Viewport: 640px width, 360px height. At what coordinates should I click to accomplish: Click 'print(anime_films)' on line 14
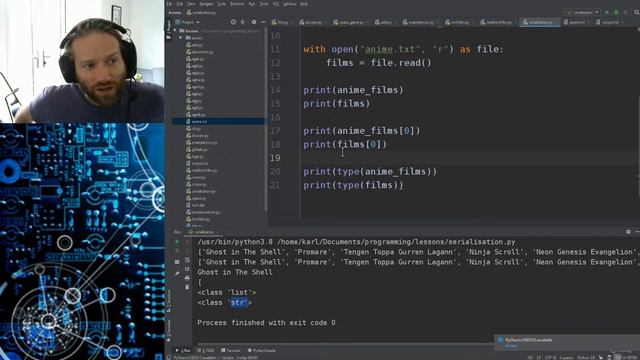[x=353, y=90]
